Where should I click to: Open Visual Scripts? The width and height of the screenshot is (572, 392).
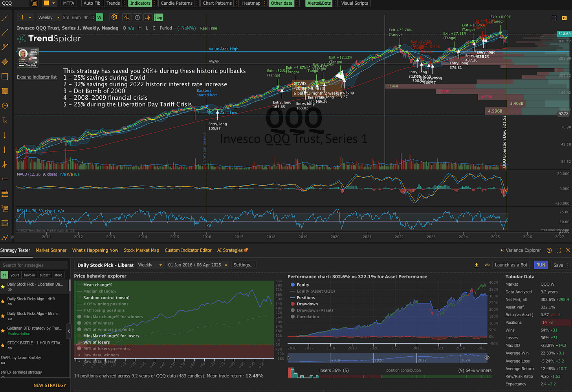point(354,3)
